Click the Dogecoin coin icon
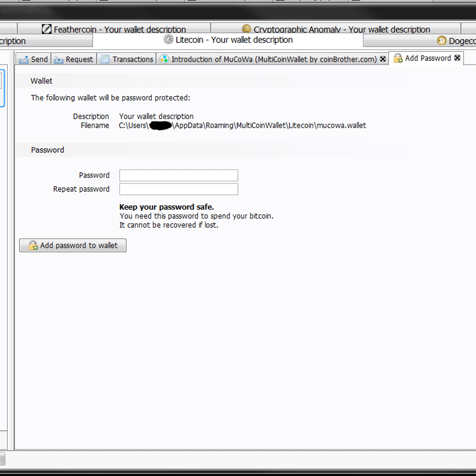The image size is (476, 476). [x=441, y=40]
